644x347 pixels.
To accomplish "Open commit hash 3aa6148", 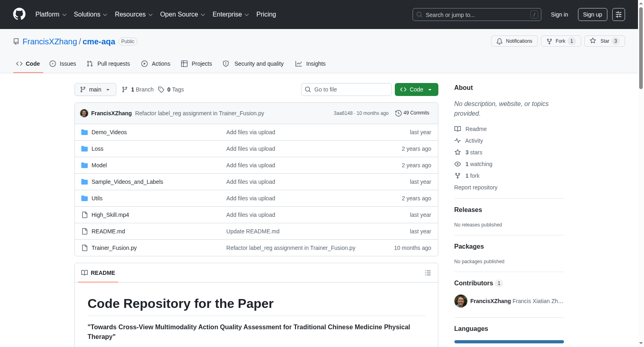I will pyautogui.click(x=343, y=113).
